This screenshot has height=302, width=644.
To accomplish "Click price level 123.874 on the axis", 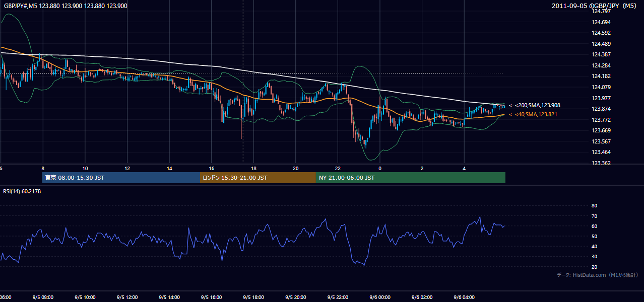I will pyautogui.click(x=601, y=109).
